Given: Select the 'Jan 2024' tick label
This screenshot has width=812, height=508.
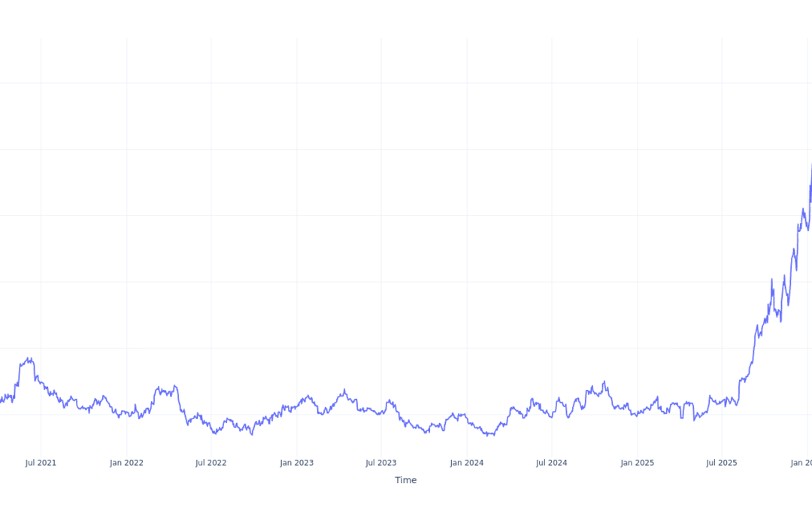Looking at the screenshot, I should pyautogui.click(x=467, y=463).
